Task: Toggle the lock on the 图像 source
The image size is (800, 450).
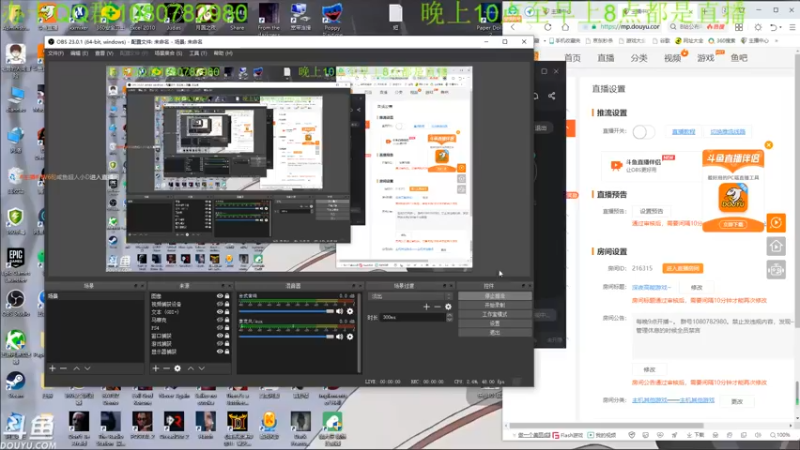Action: tap(227, 296)
